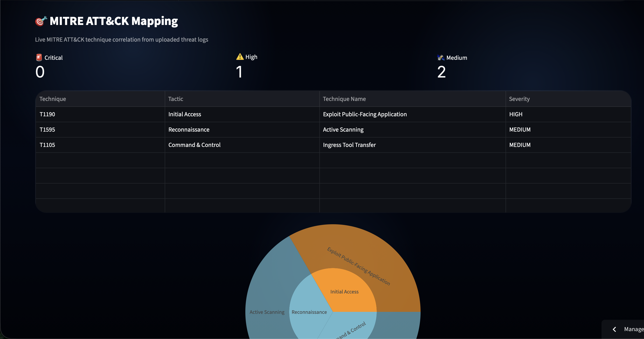Click the Critical siren icon

point(39,58)
